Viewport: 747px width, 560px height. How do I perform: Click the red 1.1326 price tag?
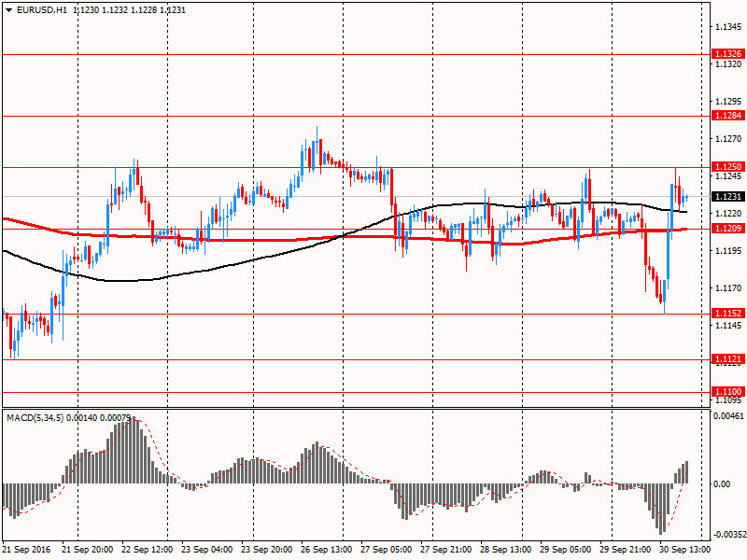(727, 54)
